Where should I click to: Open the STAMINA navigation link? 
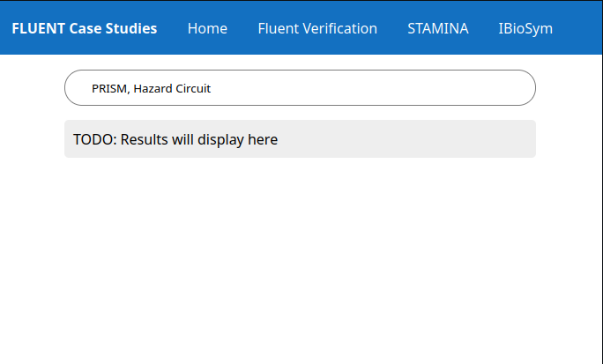point(438,28)
